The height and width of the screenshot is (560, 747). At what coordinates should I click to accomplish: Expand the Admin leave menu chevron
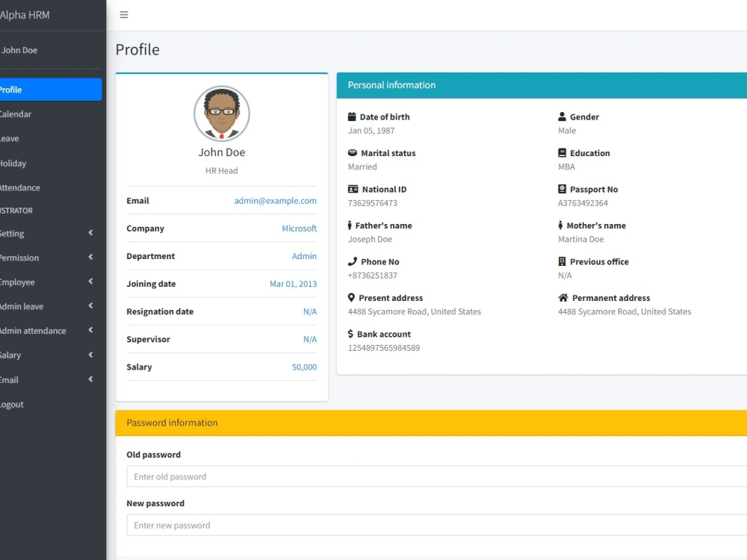(x=90, y=305)
